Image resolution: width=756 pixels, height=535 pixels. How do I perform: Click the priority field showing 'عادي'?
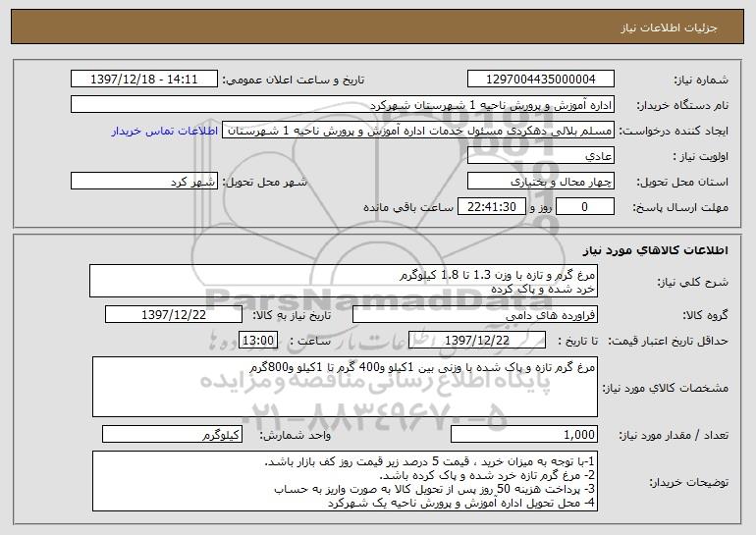(x=540, y=156)
